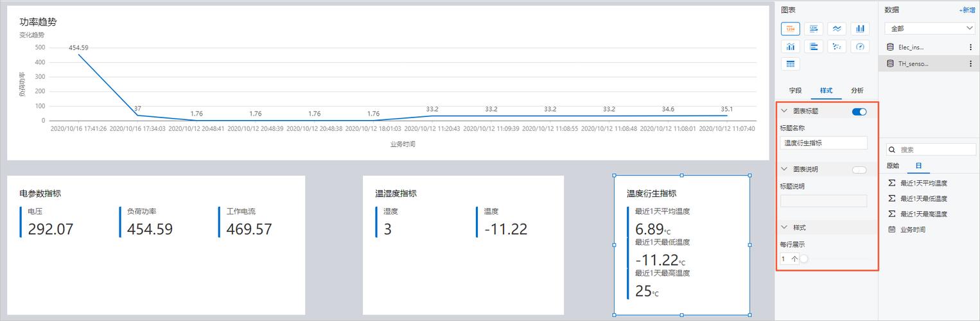Click the 业务时间 x-axis label under chart
Screen dimensions: 980x321
coord(403,144)
